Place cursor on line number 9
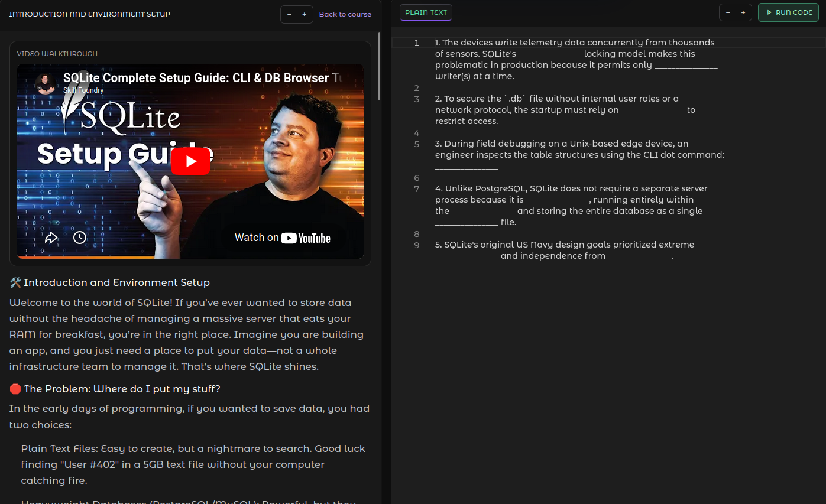 point(417,245)
